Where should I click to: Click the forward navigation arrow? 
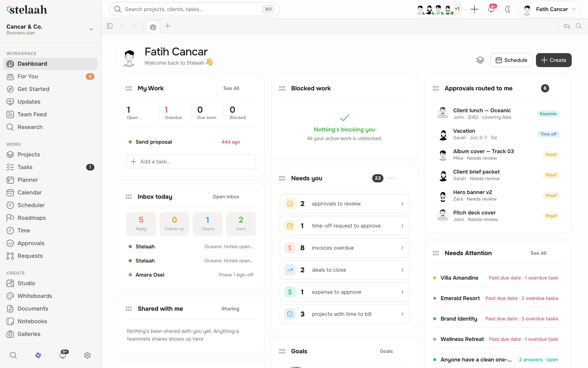(134, 26)
